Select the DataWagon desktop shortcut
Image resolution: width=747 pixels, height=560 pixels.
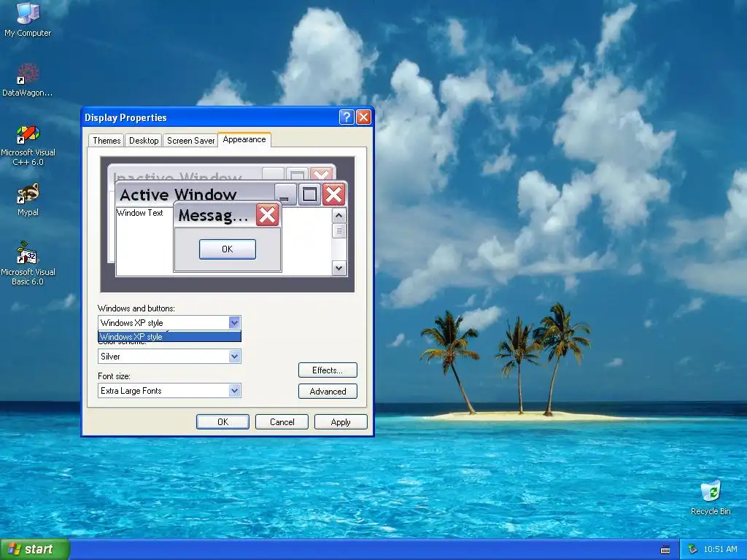click(x=28, y=79)
